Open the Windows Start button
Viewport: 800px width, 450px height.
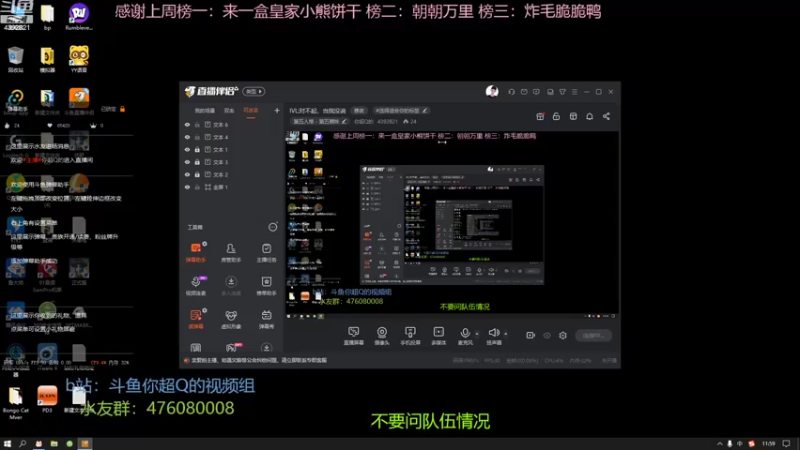click(7, 444)
